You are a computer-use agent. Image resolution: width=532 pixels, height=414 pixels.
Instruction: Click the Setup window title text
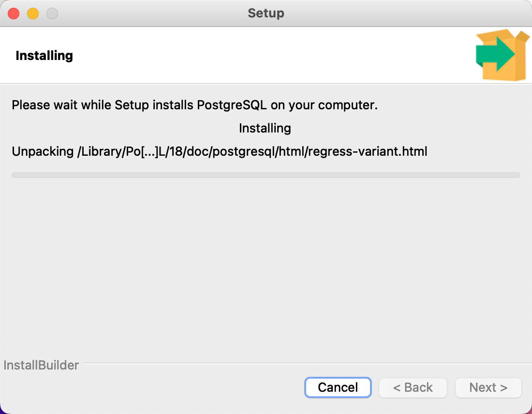(266, 13)
